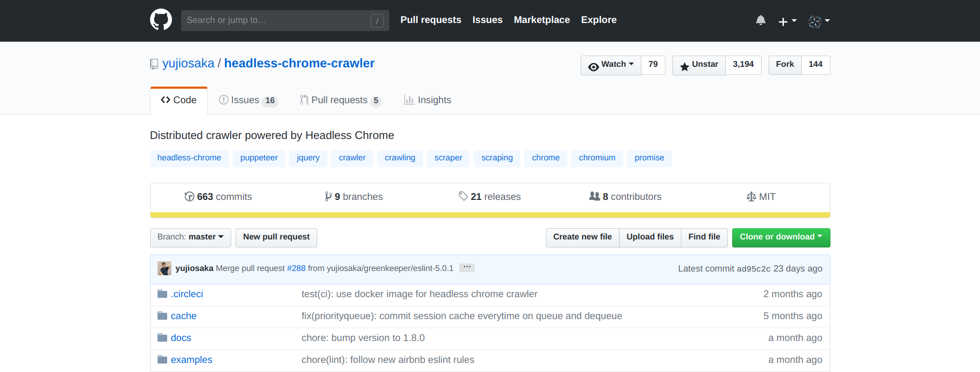Image resolution: width=980 pixels, height=372 pixels.
Task: Open the Insights tab
Action: pos(428,100)
